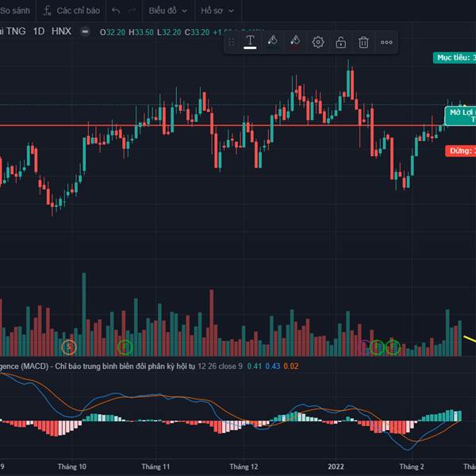Image resolution: width=476 pixels, height=476 pixels.
Task: Click the low price L32.20
Action: [169, 33]
